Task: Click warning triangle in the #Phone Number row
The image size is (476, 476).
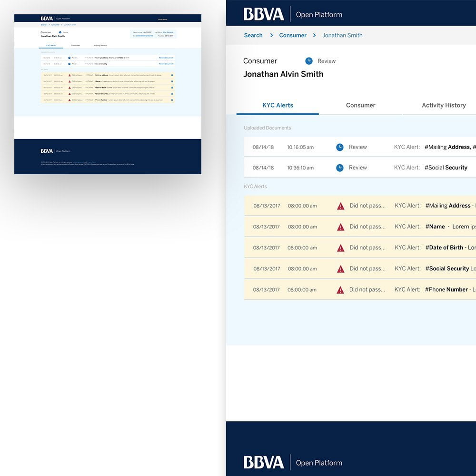Action: pyautogui.click(x=341, y=290)
